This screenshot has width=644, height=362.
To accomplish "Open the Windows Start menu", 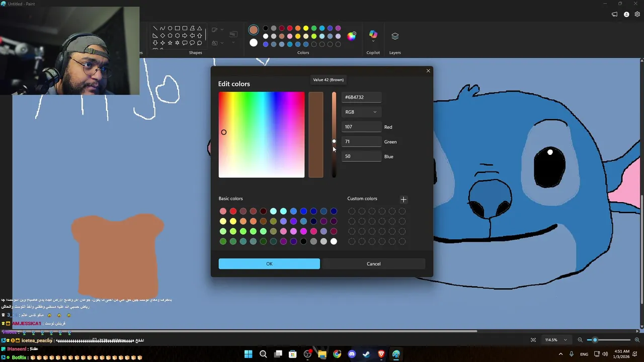I will click(x=249, y=354).
